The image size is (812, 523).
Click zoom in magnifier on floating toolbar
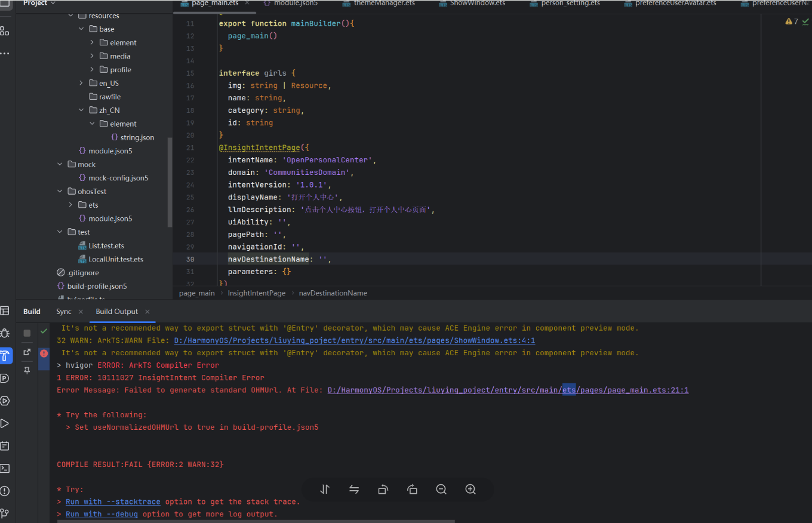(x=470, y=490)
